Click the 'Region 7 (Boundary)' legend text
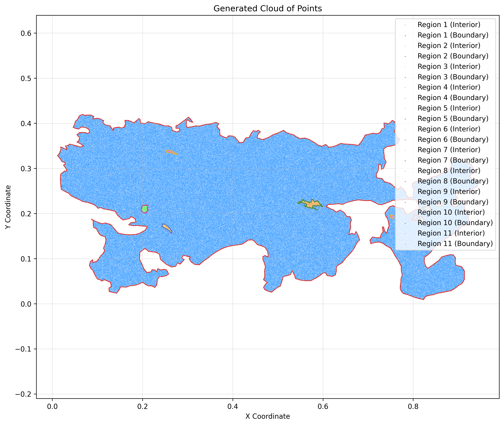Image resolution: width=504 pixels, height=425 pixels. [453, 160]
